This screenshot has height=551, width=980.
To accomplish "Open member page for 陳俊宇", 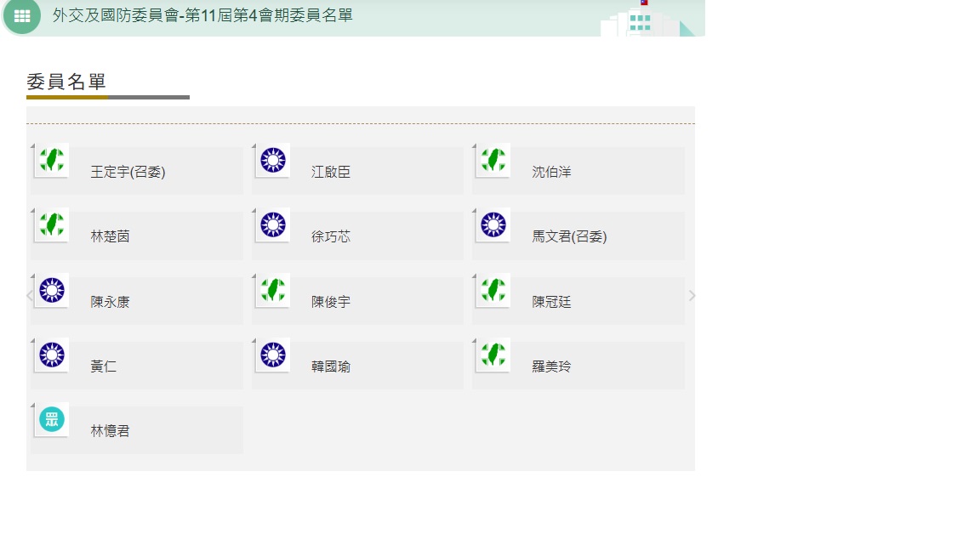I will click(x=331, y=302).
